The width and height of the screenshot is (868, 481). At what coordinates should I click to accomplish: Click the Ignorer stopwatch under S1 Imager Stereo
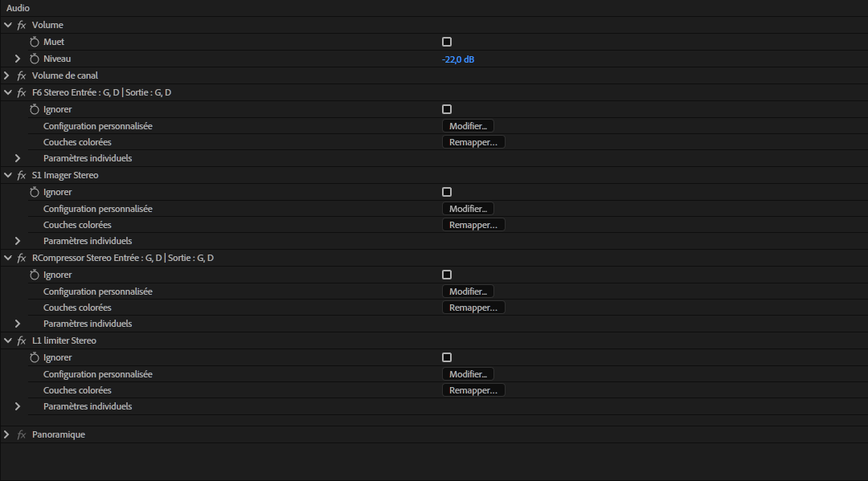pyautogui.click(x=35, y=192)
